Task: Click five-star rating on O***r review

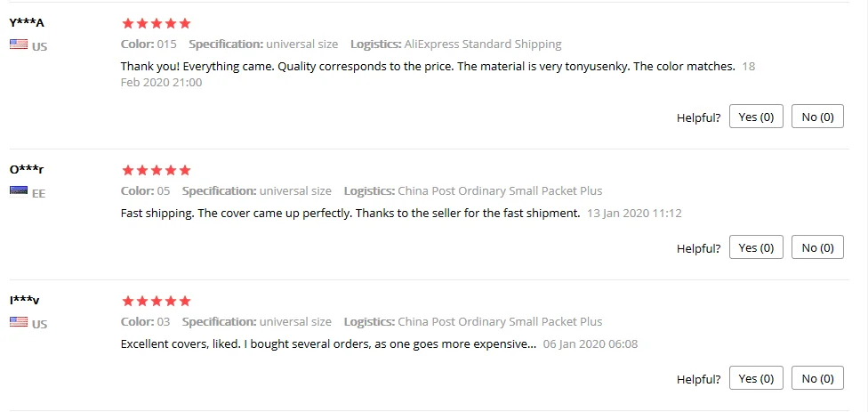Action: 156,170
